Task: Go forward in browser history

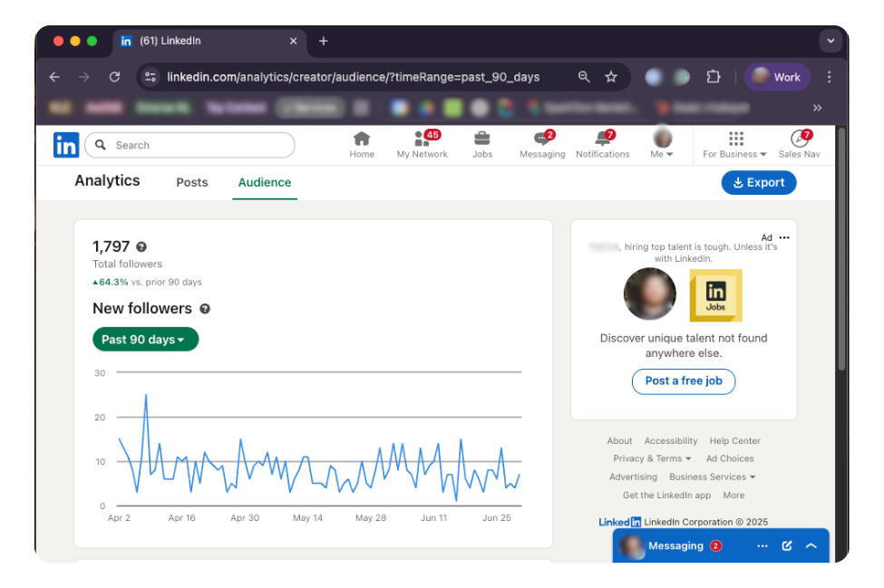Action: 84,77
